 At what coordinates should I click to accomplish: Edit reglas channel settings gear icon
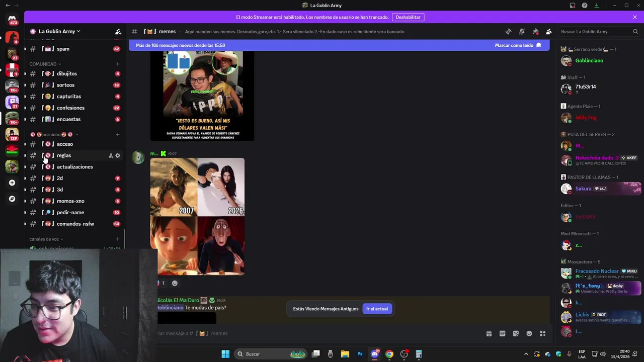(118, 155)
